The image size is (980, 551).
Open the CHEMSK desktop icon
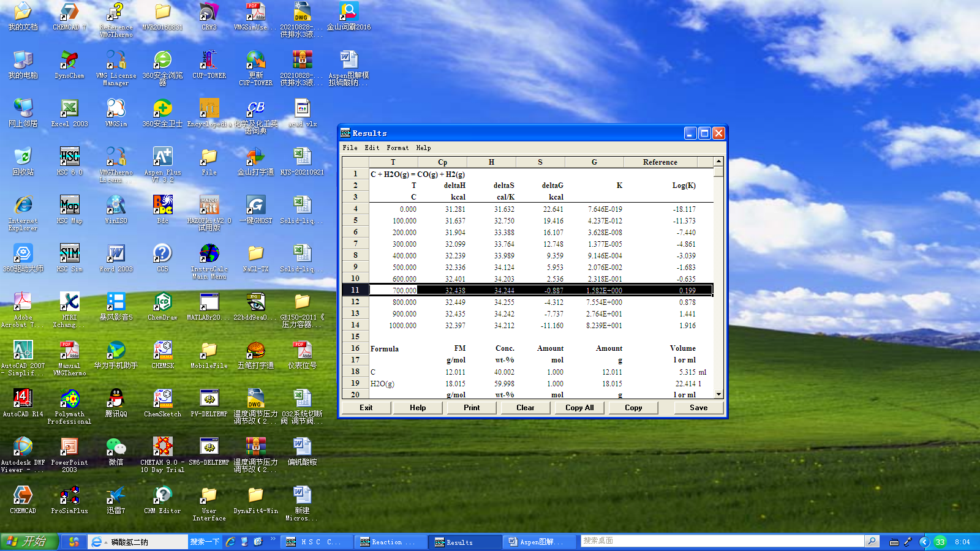(162, 354)
